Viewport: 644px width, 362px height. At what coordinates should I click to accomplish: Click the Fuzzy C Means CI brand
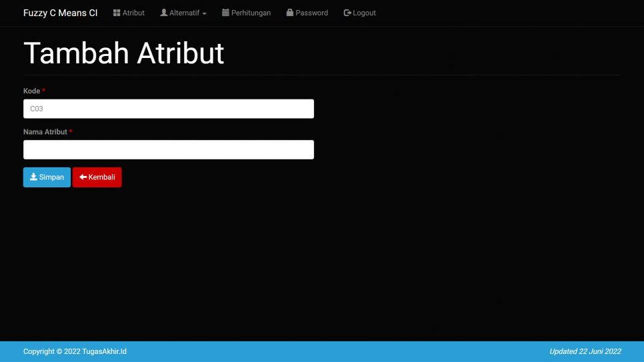point(60,13)
